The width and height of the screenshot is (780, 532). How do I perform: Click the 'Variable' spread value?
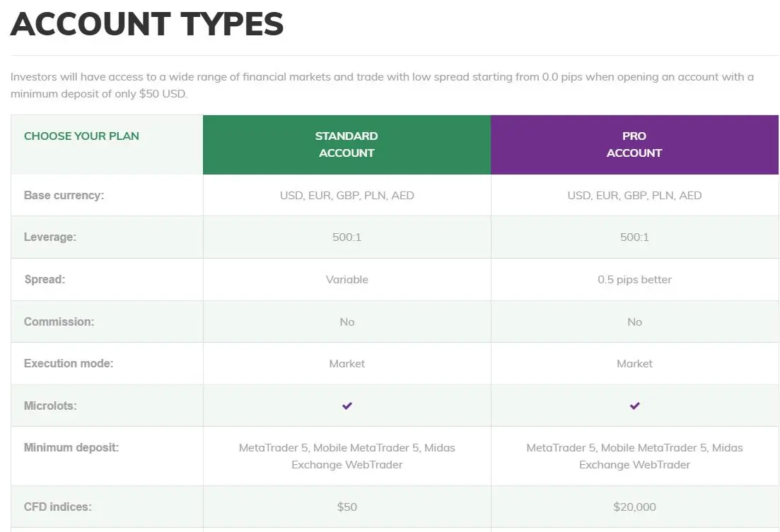347,280
